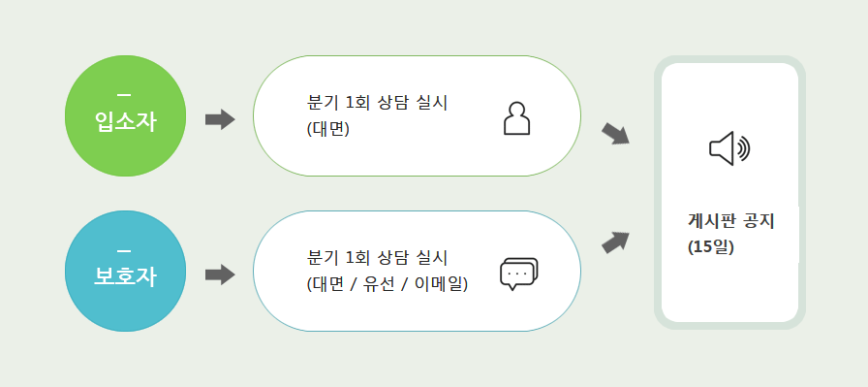Click the (대면) text in top pill

327,129
